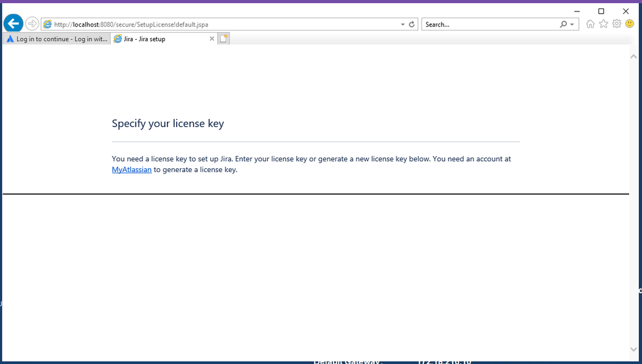Click the scrollbar up arrow
The height and width of the screenshot is (364, 642).
[x=634, y=57]
